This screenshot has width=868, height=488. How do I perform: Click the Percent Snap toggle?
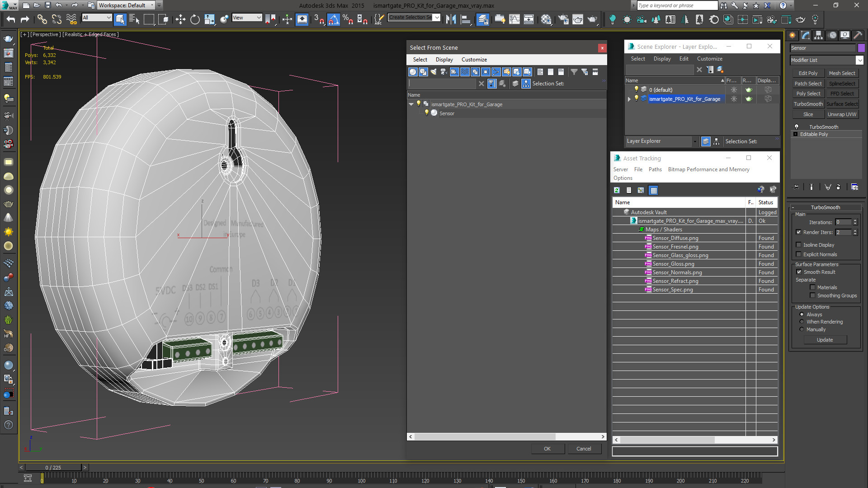tap(348, 19)
